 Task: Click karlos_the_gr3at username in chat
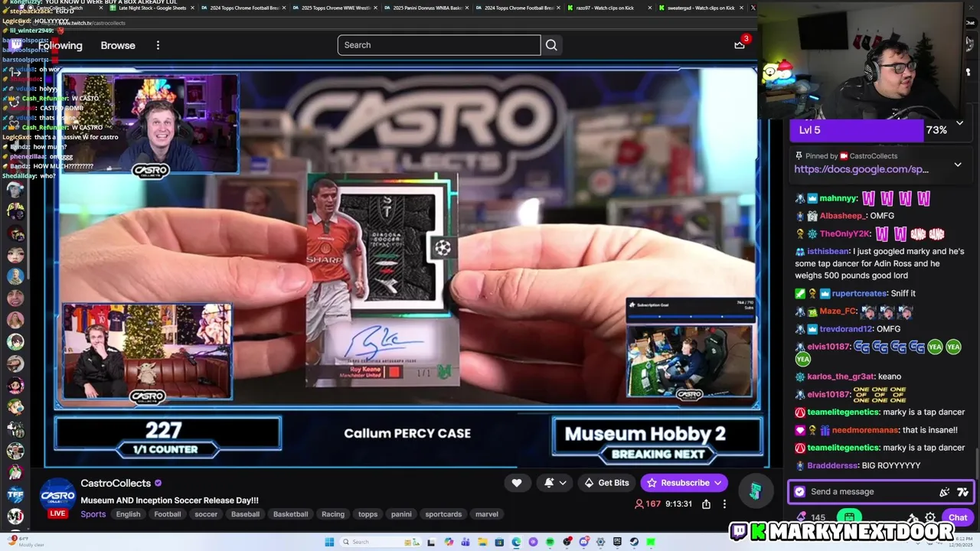(x=841, y=377)
